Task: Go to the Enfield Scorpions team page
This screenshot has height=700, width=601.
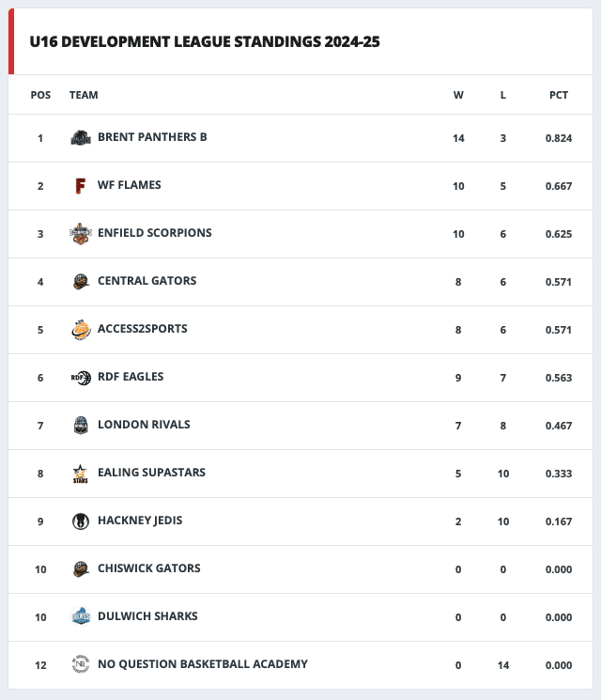Action: pos(155,233)
